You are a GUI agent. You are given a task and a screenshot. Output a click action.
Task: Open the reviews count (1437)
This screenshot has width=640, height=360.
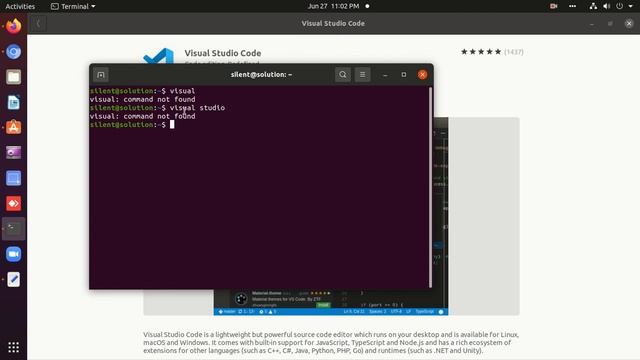pyautogui.click(x=513, y=52)
